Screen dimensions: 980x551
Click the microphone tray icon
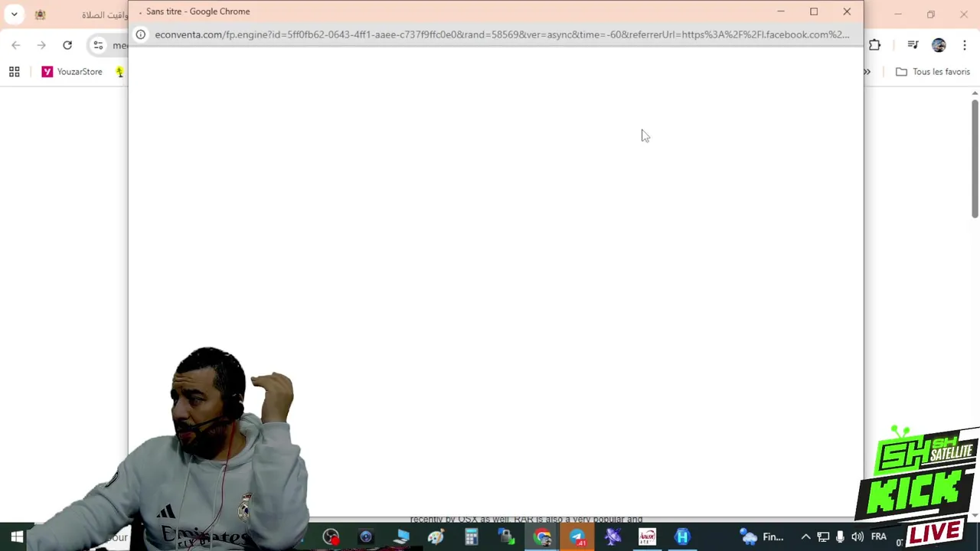pos(840,537)
